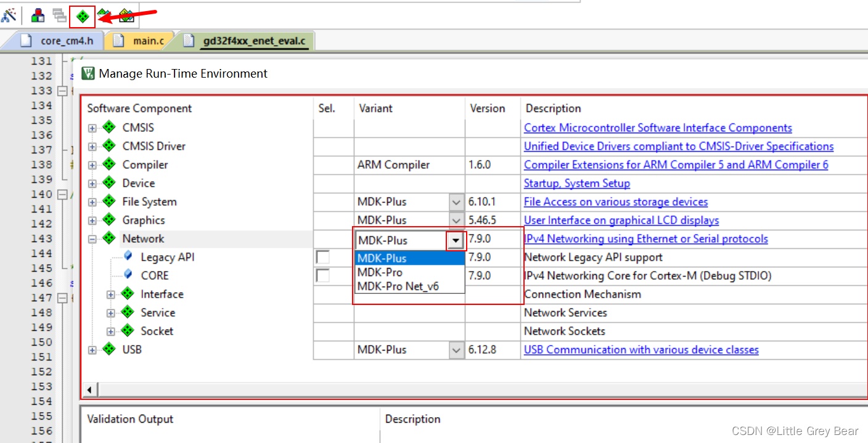
Task: Close the Network variant dropdown via its arrow
Action: coord(456,240)
